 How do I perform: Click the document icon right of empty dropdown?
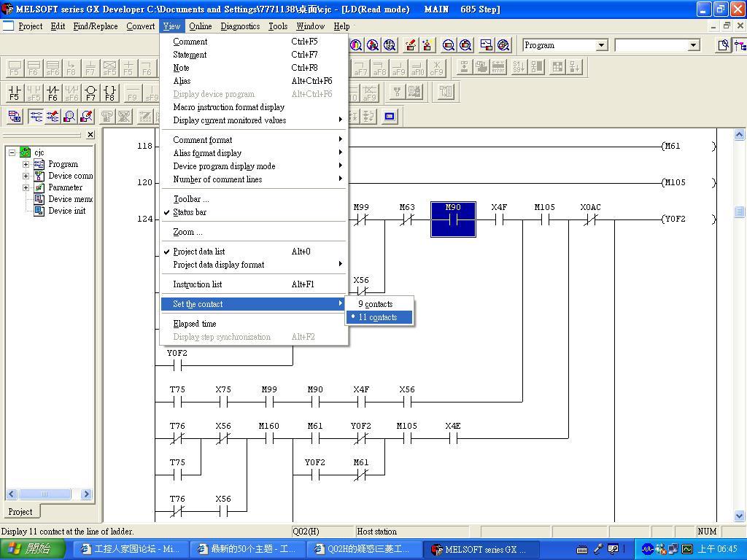tap(722, 45)
